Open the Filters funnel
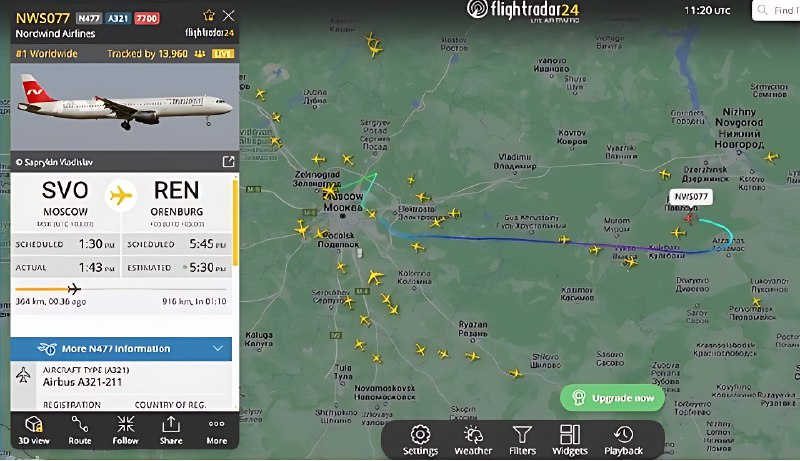The height and width of the screenshot is (461, 800). (x=522, y=440)
